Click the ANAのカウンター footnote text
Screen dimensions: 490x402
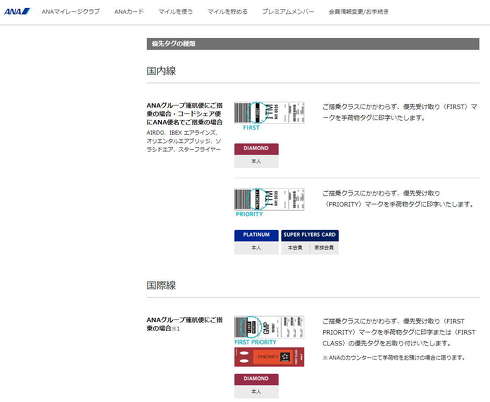[394, 358]
